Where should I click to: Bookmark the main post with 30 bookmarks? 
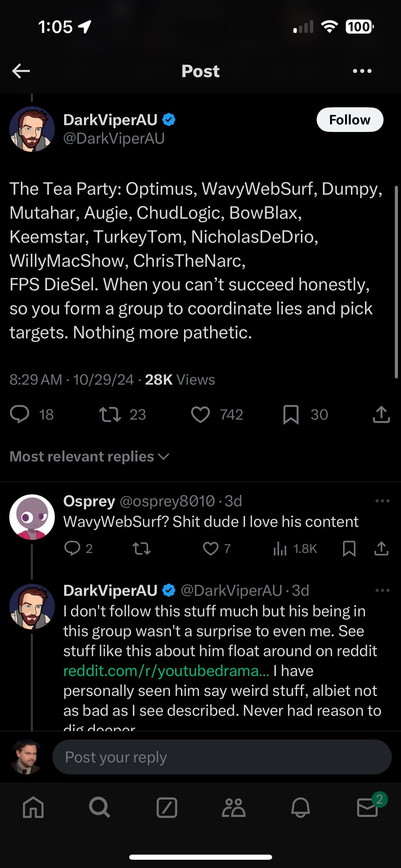291,414
